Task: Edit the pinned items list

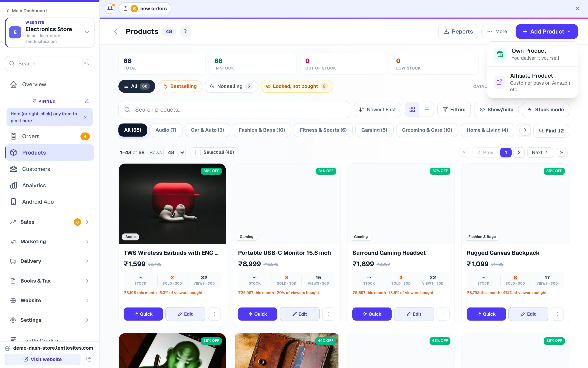Action: (87, 101)
